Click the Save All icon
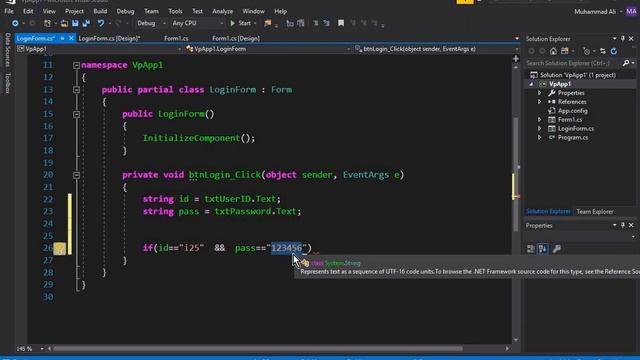 [x=86, y=23]
